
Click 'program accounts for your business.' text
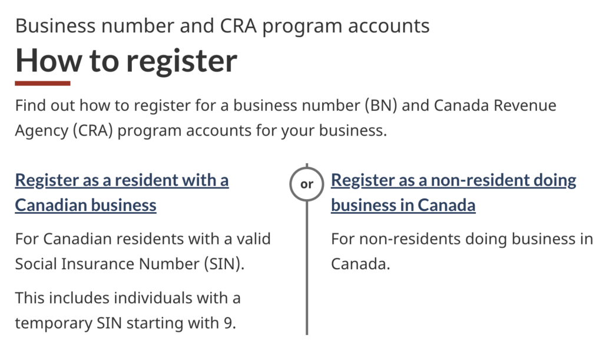pyautogui.click(x=252, y=131)
